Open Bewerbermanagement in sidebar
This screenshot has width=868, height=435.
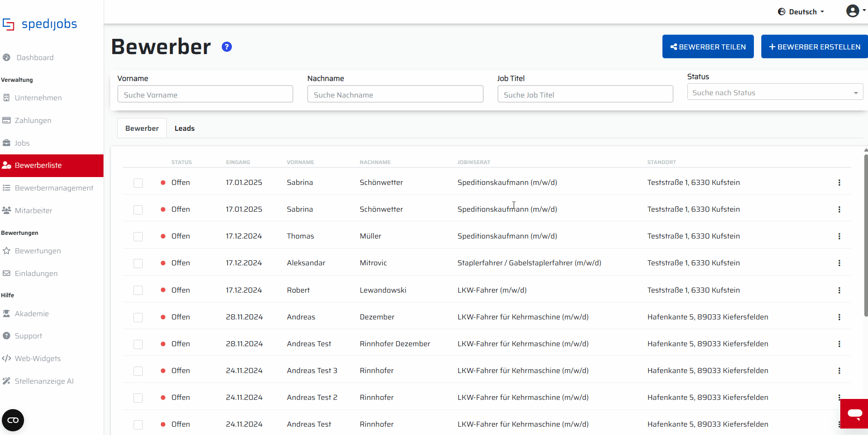coord(54,188)
